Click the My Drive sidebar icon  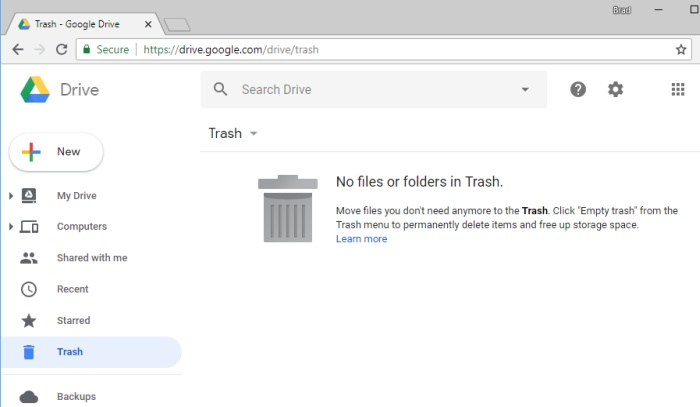[x=29, y=195]
